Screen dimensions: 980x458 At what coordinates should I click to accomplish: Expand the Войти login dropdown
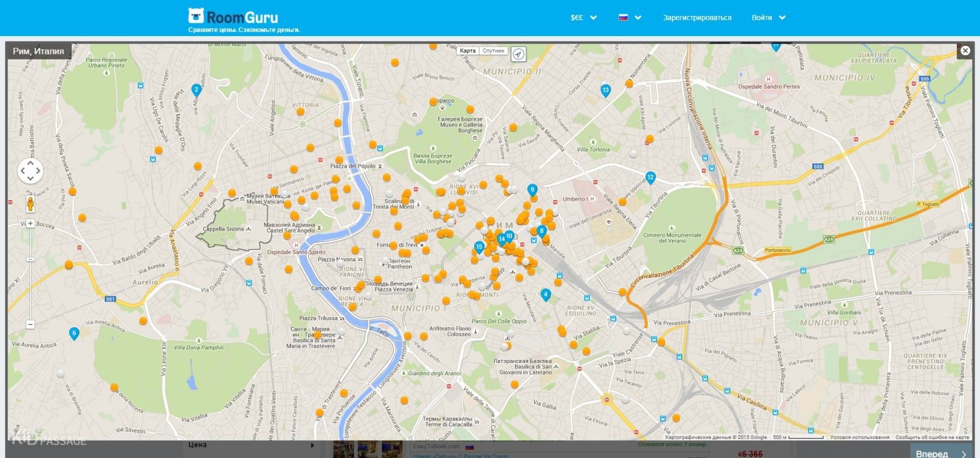[768, 18]
